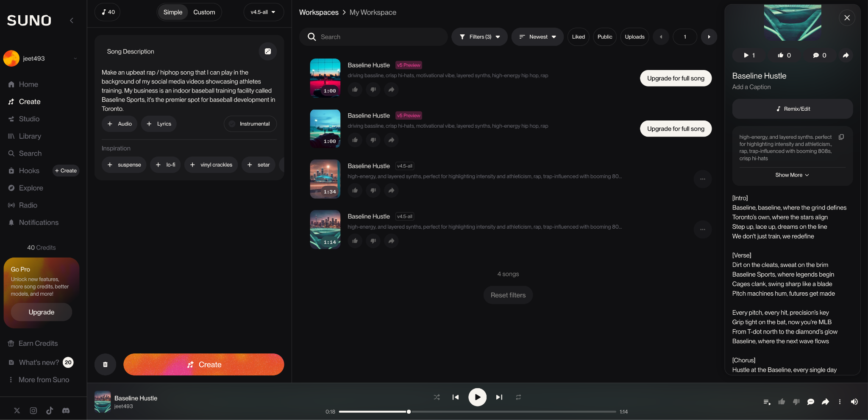The width and height of the screenshot is (868, 420).
Task: Click the comments count in the detail panel
Action: click(820, 55)
